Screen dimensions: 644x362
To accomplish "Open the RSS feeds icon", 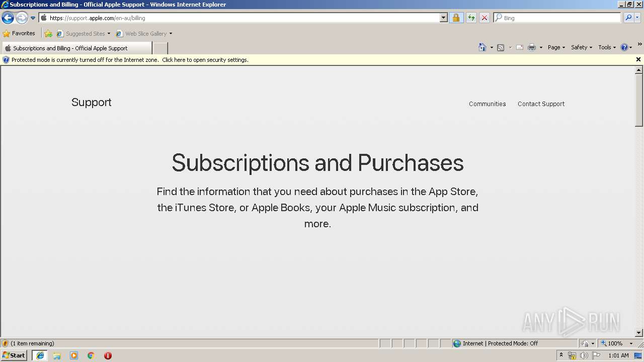I will [x=501, y=47].
